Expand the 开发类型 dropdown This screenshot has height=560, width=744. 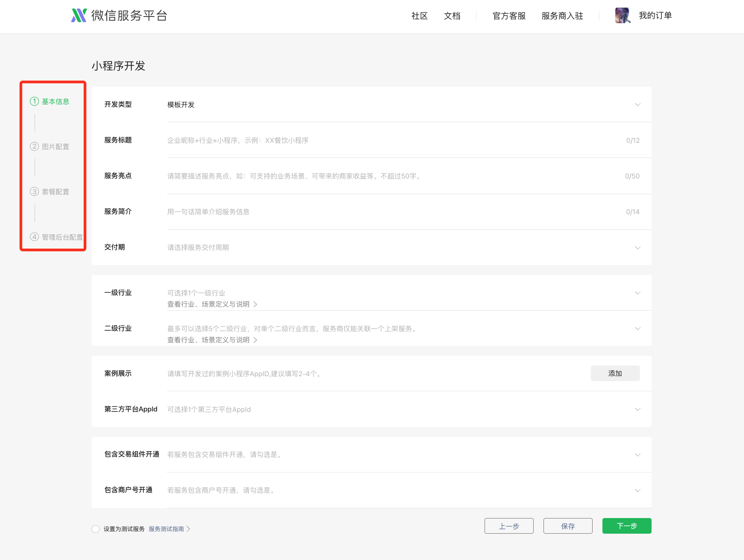637,104
